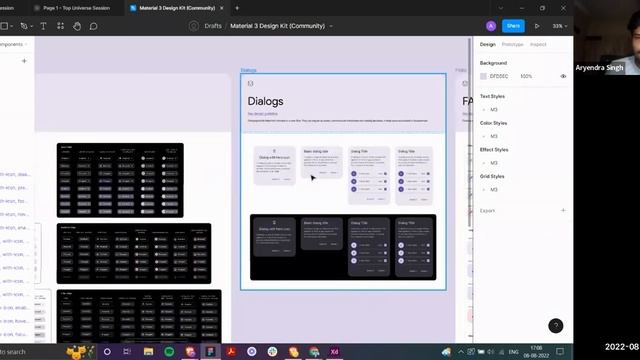Open the pen tools dropdown arrow
The image size is (640, 360).
pyautogui.click(x=31, y=27)
